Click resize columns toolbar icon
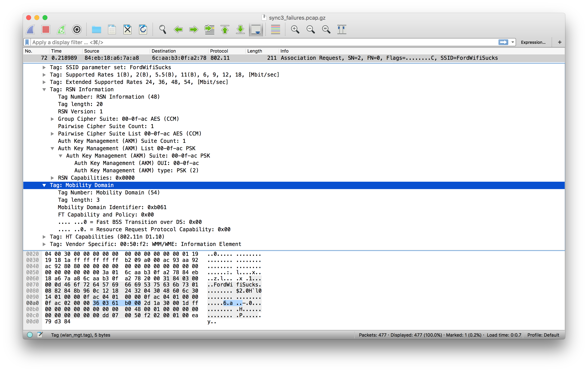 point(342,30)
